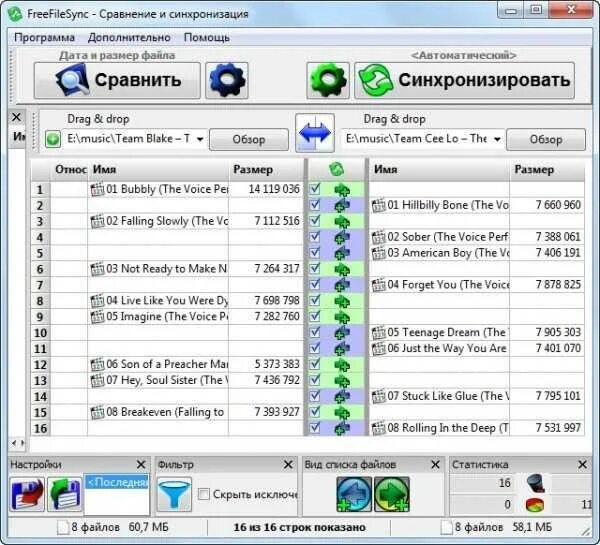
Task: Sort by left Размер column header
Action: 266,170
